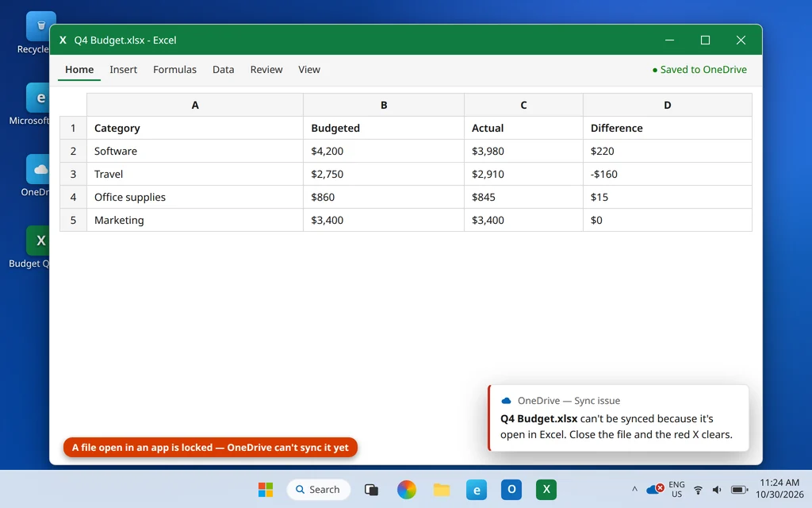Select the Travel cell
This screenshot has height=508, width=812.
tap(195, 174)
